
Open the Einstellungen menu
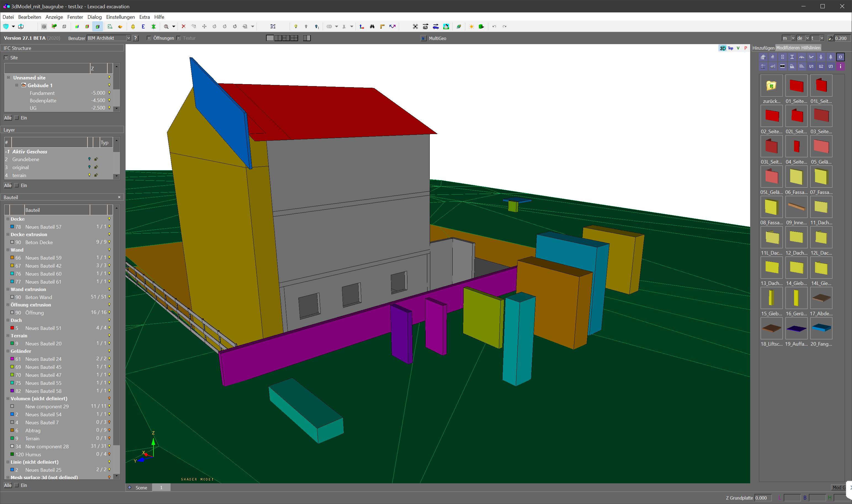pos(120,17)
